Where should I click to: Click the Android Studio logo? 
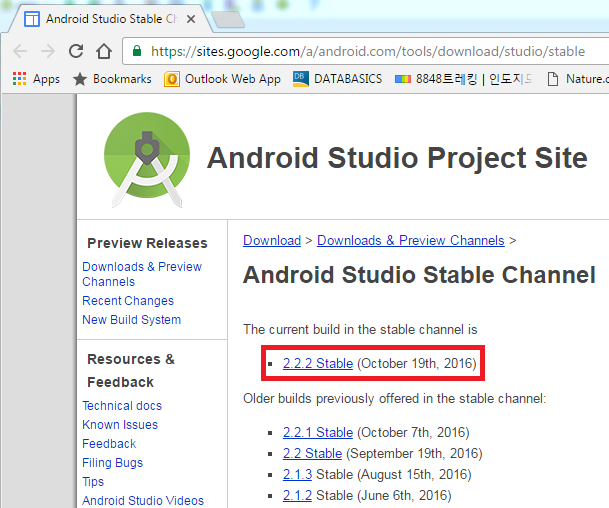point(147,160)
